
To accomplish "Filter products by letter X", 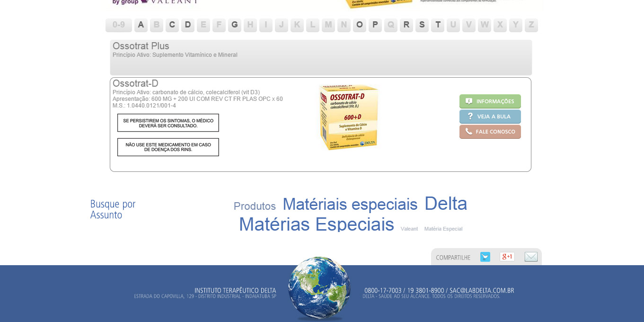I will click(500, 25).
